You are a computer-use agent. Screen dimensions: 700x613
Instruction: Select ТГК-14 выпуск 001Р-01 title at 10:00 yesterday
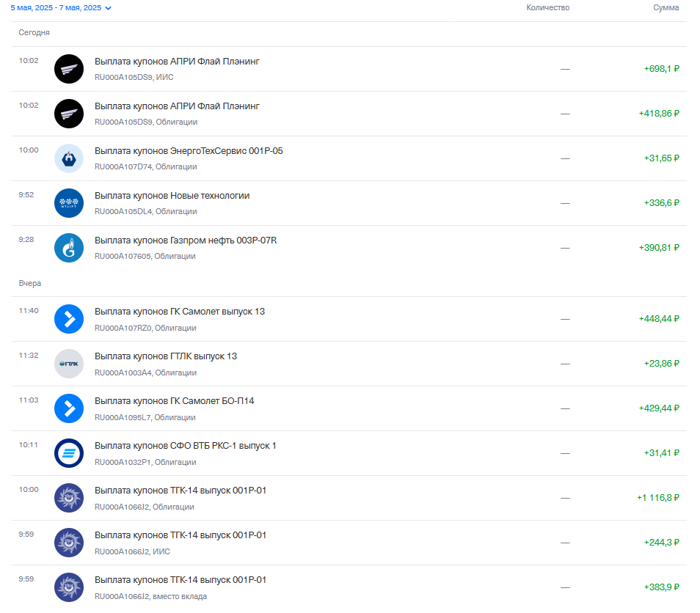pos(181,490)
